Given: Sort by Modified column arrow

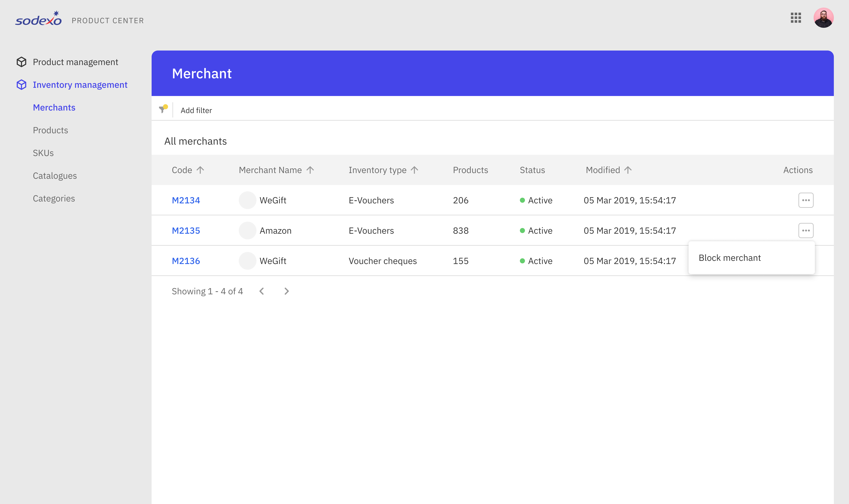Looking at the screenshot, I should click(627, 170).
